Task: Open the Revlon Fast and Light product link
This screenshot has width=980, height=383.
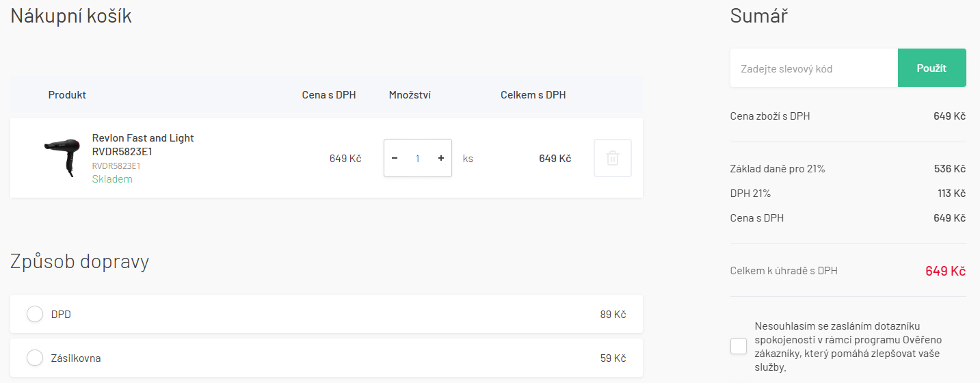Action: click(143, 144)
